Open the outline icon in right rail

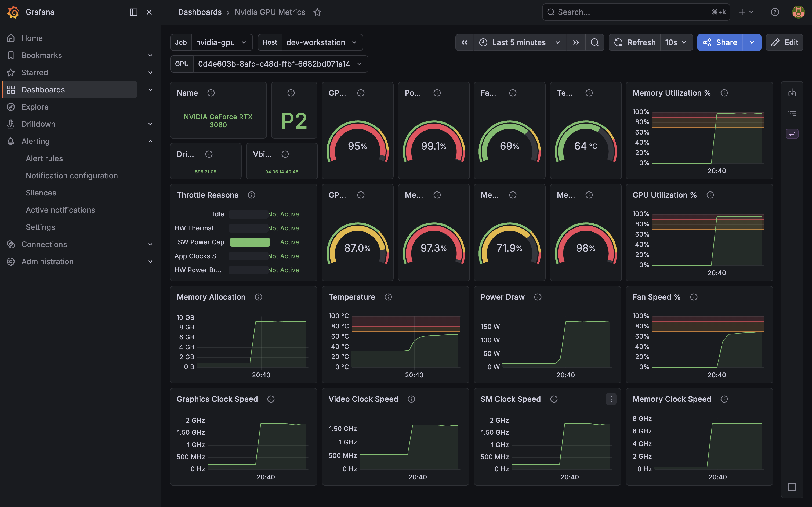tap(792, 114)
